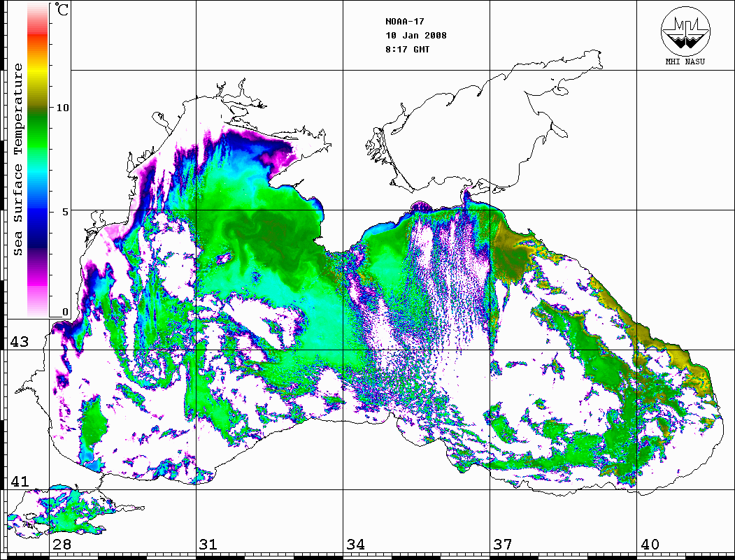Click the longitude label '40'

point(650,545)
